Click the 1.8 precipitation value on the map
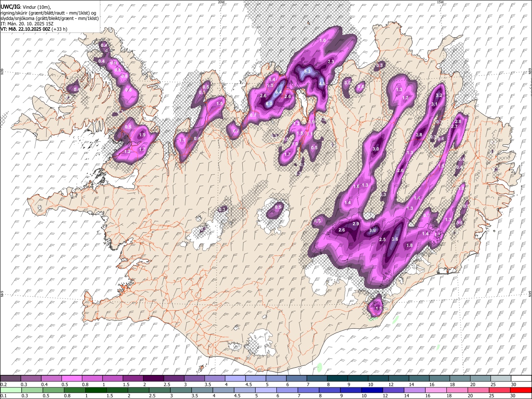Viewport: 532px width, 399px height. 409,245
